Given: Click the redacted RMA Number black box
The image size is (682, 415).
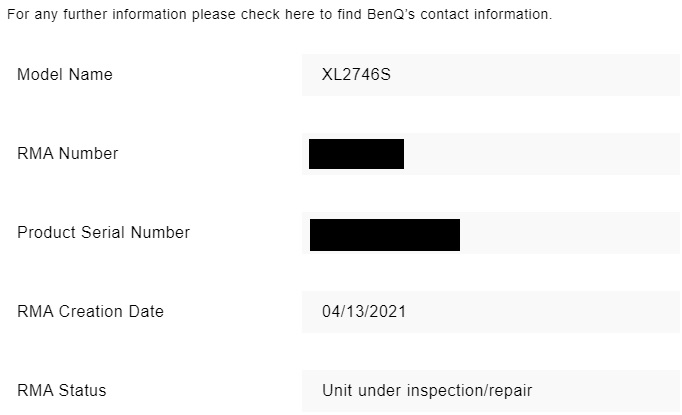Looking at the screenshot, I should [x=356, y=154].
